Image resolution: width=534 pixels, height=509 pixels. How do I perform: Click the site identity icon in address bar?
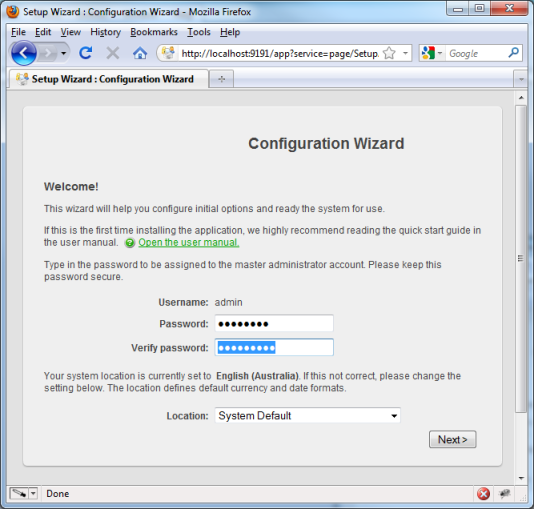pos(168,53)
